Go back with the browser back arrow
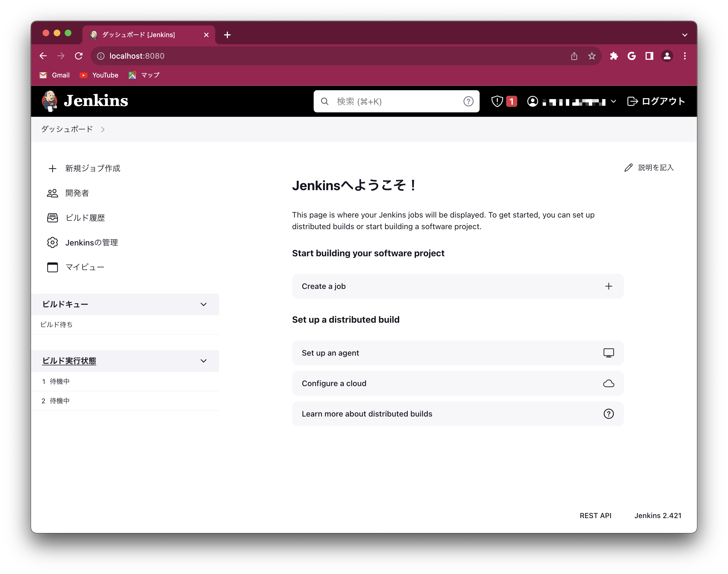This screenshot has width=728, height=574. [43, 56]
